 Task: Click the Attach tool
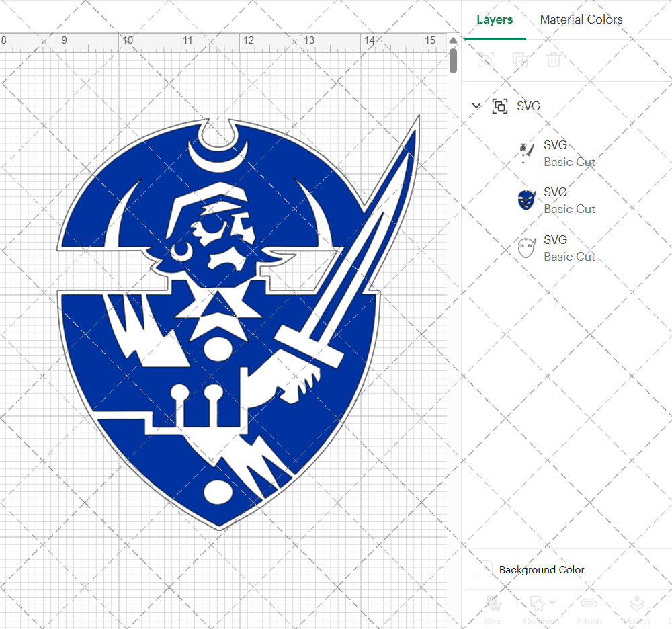tap(589, 610)
